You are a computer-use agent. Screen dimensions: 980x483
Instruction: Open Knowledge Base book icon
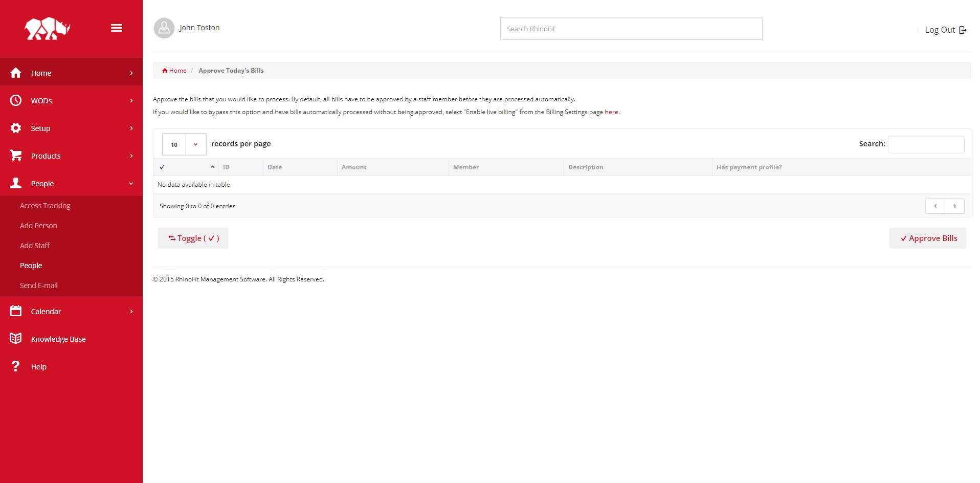click(16, 339)
